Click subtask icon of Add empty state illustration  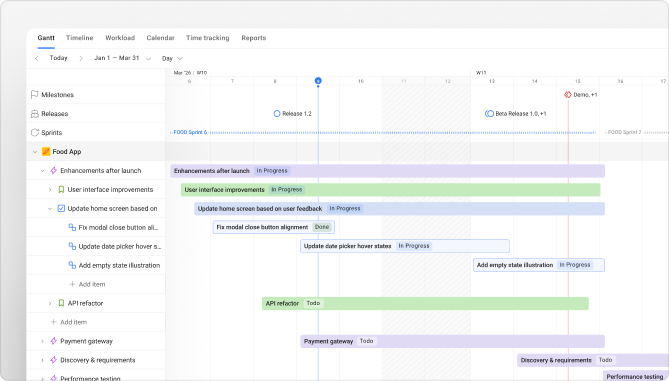coord(73,265)
